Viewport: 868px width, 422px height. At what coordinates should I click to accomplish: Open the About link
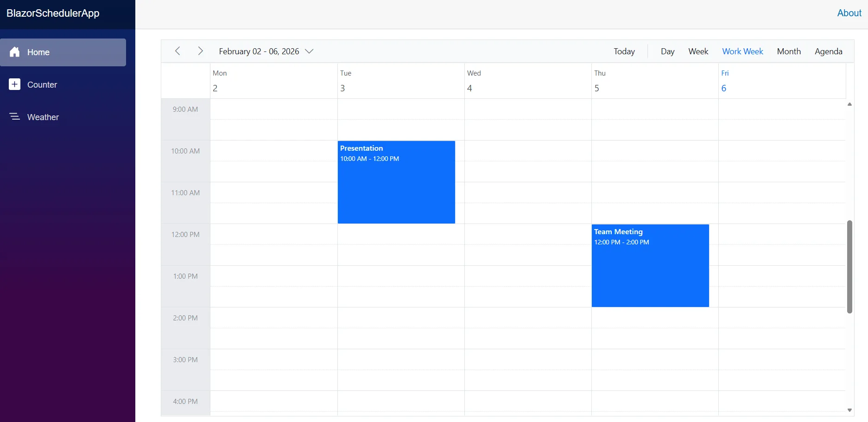click(x=849, y=13)
